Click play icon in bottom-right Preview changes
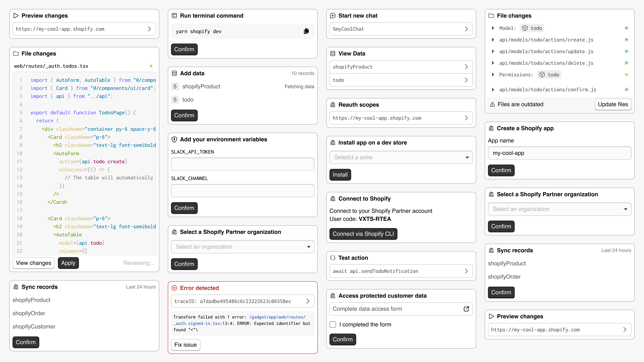This screenshot has width=644, height=362. pyautogui.click(x=491, y=316)
